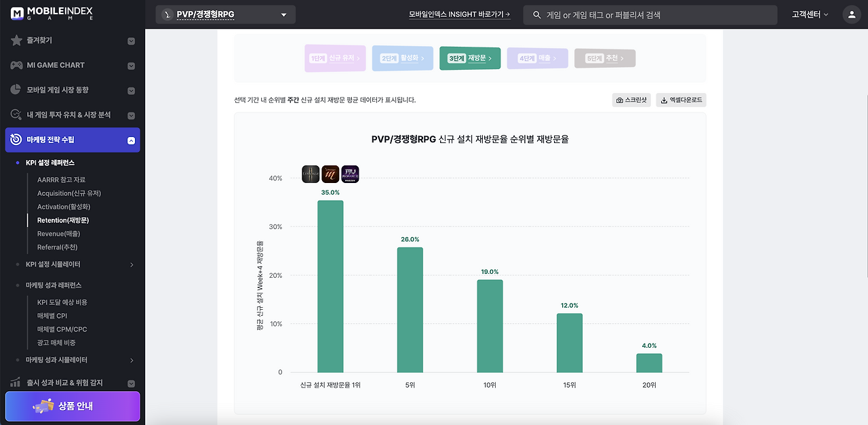Click the Lineage game icon above first bar
Image resolution: width=868 pixels, height=425 pixels.
pos(311,174)
